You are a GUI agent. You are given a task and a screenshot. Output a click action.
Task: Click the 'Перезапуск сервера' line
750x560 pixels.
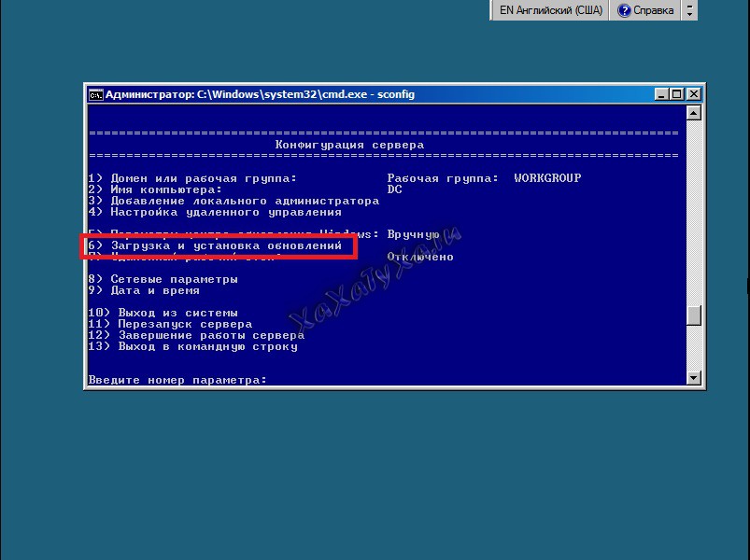tap(170, 324)
